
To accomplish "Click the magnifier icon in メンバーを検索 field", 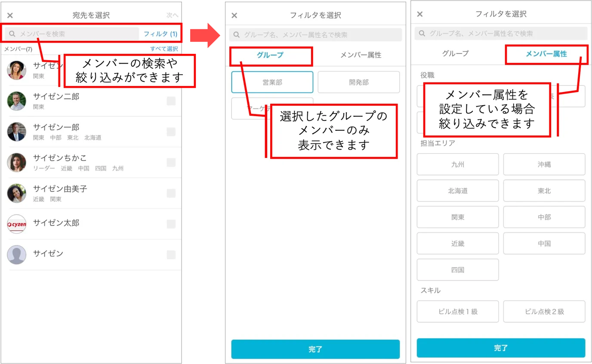I will click(12, 34).
